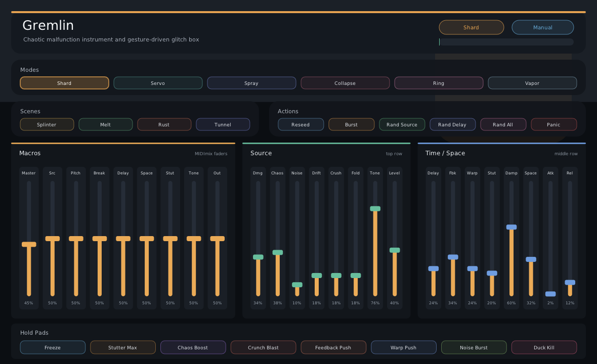Click the Atk slider handle
The image size is (597, 364).
coord(550,294)
